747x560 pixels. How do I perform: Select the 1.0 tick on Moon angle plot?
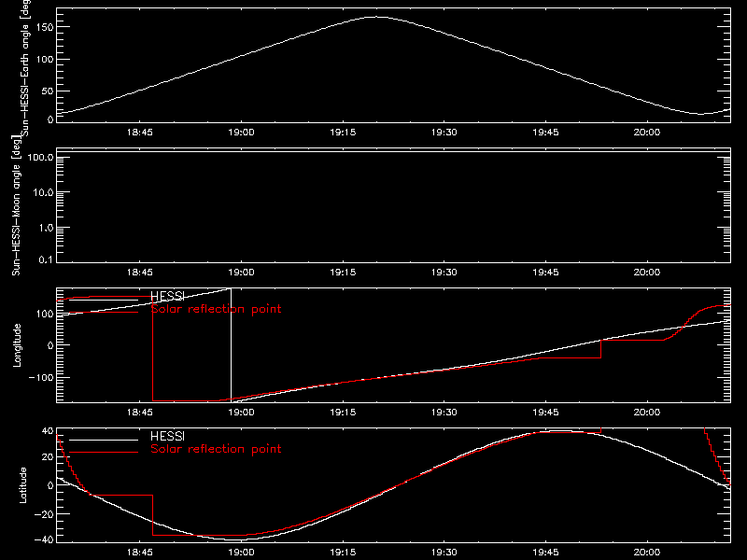click(x=46, y=228)
